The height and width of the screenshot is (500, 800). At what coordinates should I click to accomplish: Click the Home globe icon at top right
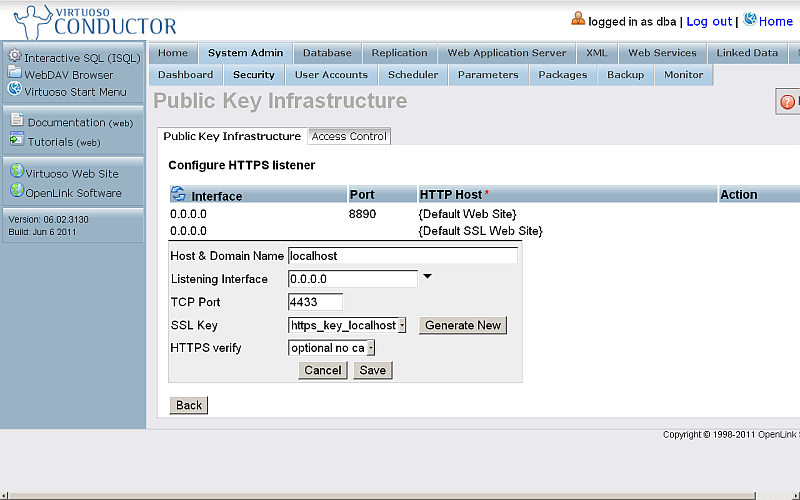click(750, 20)
